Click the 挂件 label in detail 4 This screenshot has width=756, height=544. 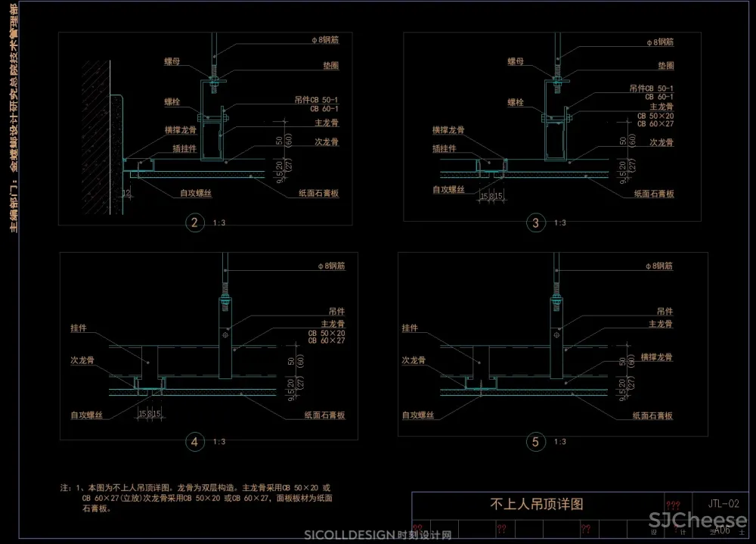coord(79,328)
